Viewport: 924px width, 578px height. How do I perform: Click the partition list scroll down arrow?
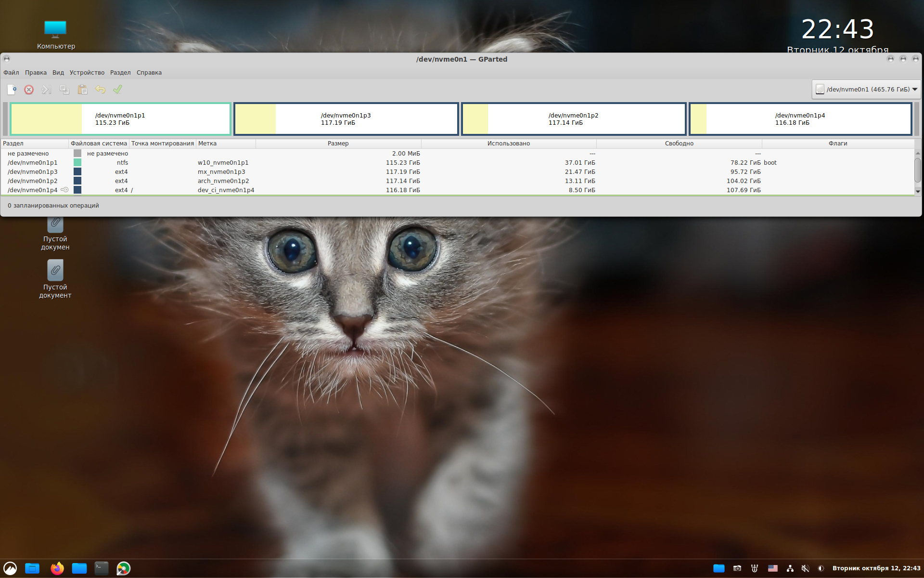point(918,191)
